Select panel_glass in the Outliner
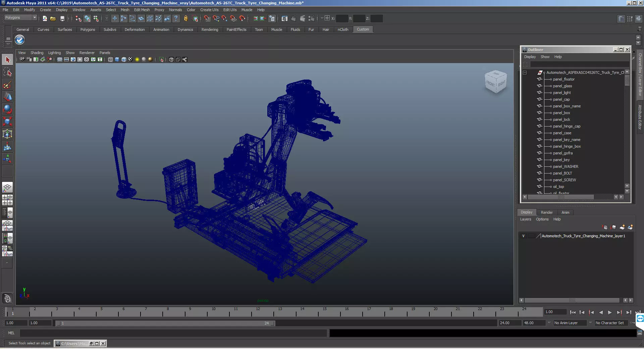The height and width of the screenshot is (349, 644). point(562,86)
